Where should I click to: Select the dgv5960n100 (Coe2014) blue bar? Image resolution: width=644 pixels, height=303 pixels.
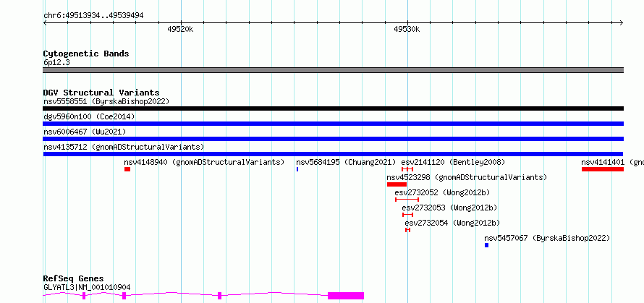click(333, 124)
